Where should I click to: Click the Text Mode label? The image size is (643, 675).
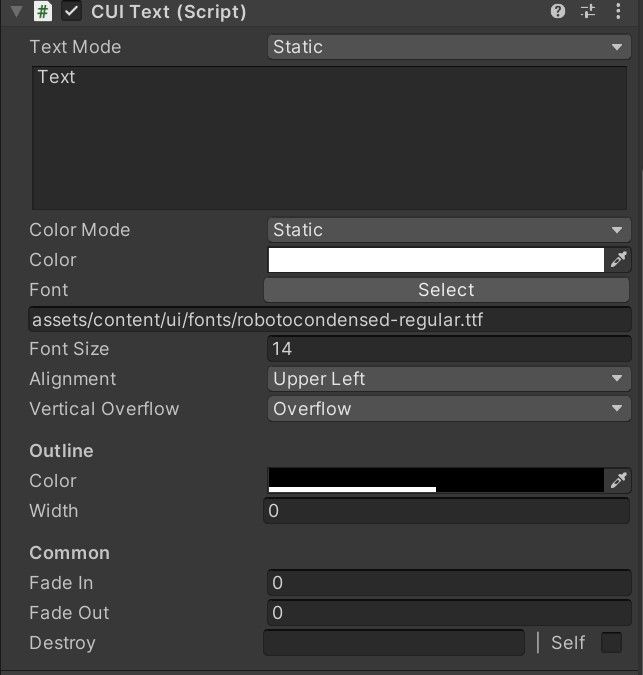(75, 47)
